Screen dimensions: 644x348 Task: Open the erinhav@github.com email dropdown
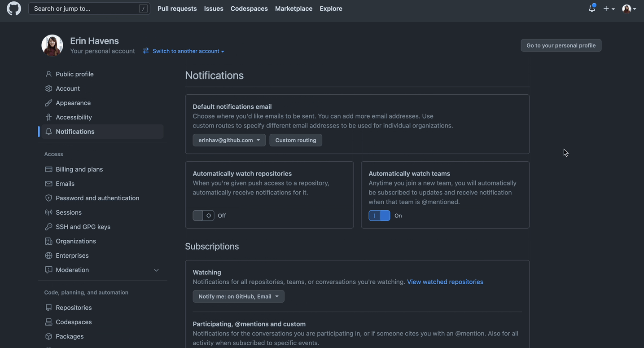coord(229,140)
